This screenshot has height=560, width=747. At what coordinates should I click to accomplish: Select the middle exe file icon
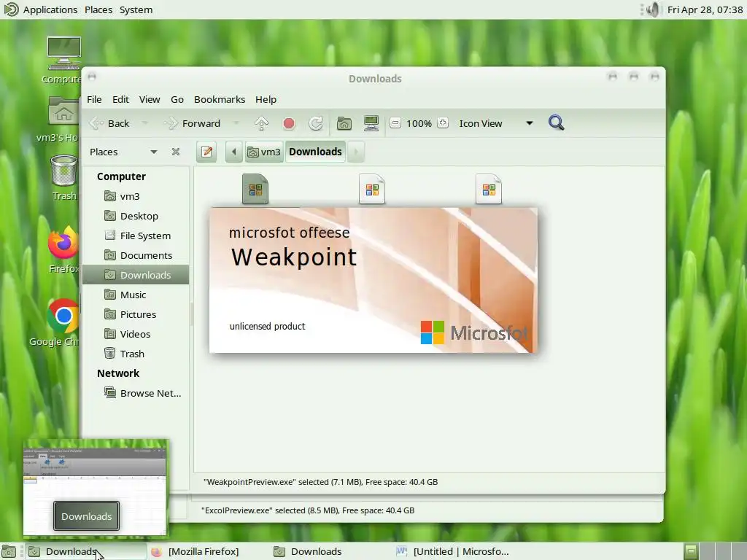coord(372,189)
